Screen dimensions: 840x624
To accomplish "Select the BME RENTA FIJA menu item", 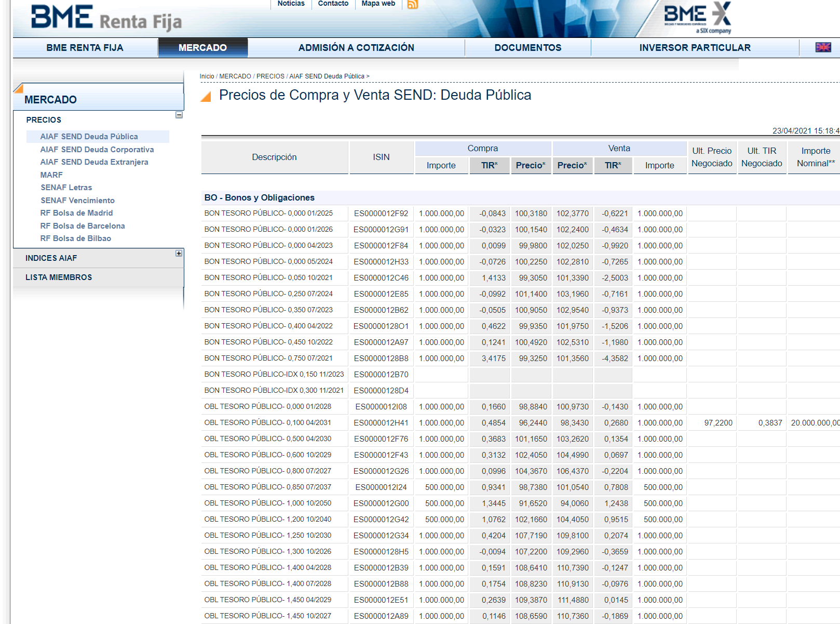I will click(85, 48).
